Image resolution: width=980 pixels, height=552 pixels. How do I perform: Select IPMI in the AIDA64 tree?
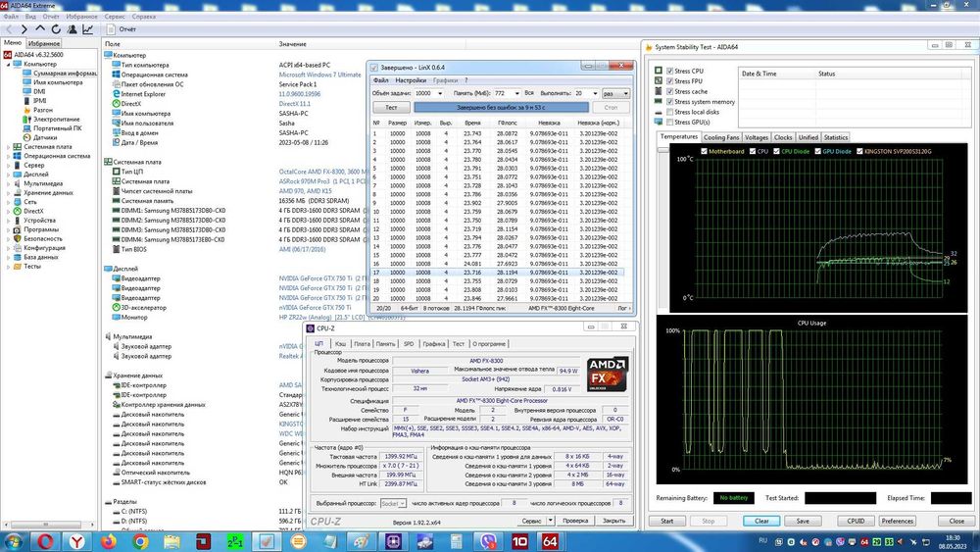(x=39, y=101)
